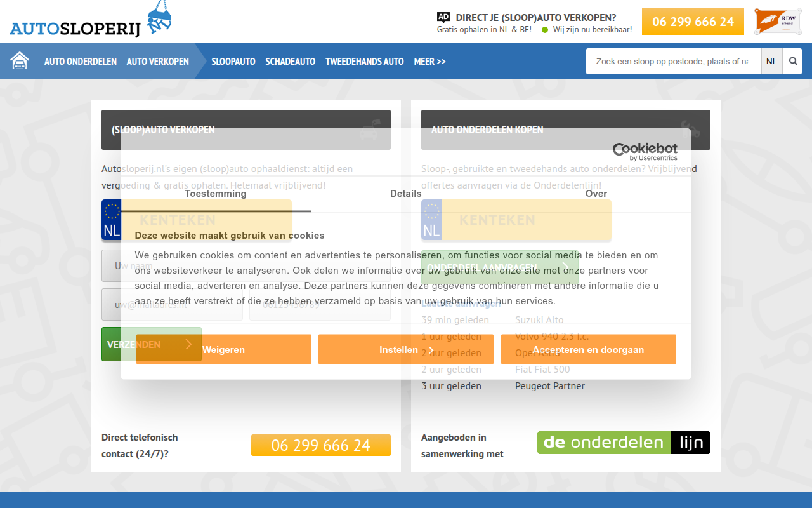Image resolution: width=812 pixels, height=508 pixels.
Task: Focus the right KENTEKEN plate field
Action: point(516,220)
